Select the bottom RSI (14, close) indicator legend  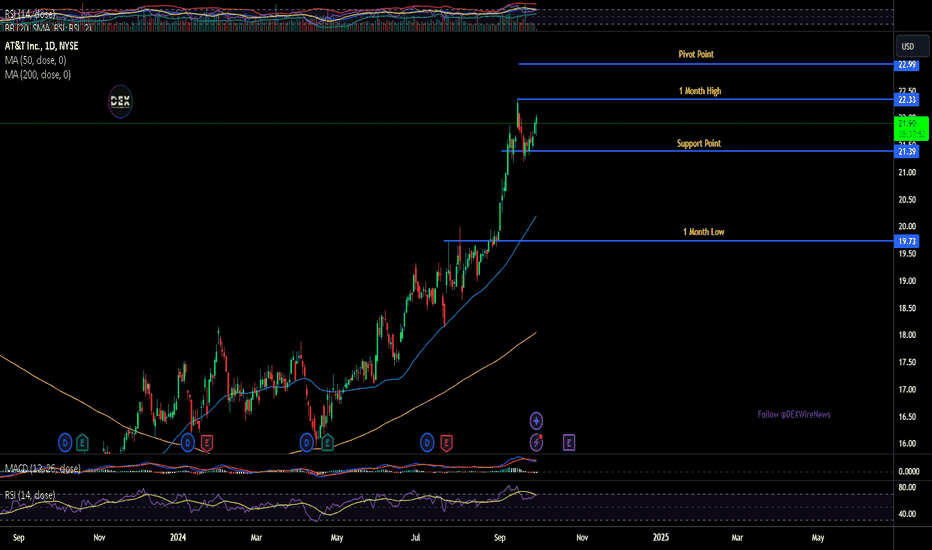click(x=30, y=495)
